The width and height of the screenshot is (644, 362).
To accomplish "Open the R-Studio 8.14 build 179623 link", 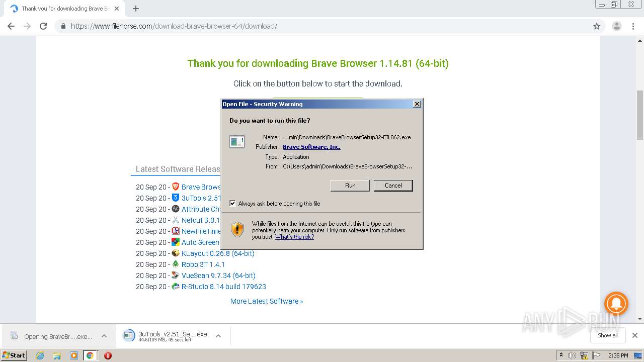I will point(224,287).
